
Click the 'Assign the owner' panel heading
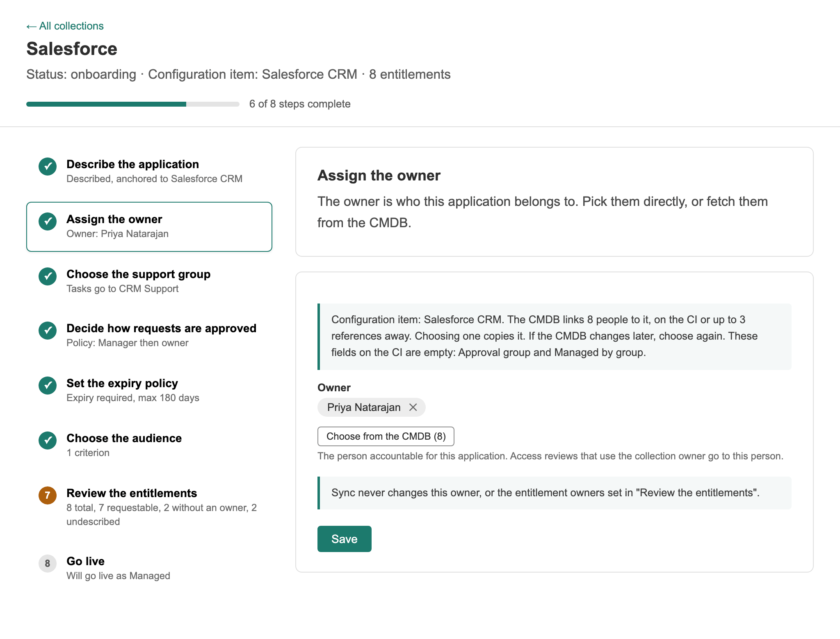[379, 176]
